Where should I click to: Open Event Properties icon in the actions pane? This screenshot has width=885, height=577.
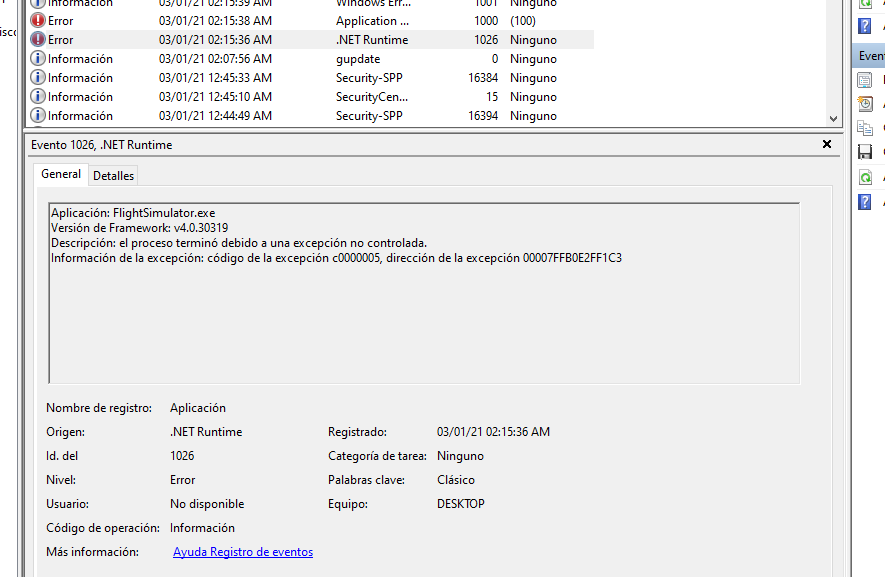point(865,80)
